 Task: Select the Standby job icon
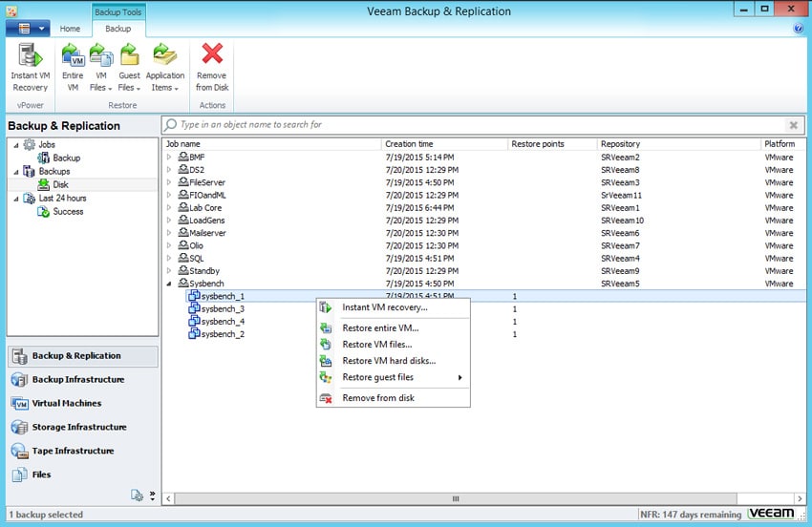click(183, 270)
